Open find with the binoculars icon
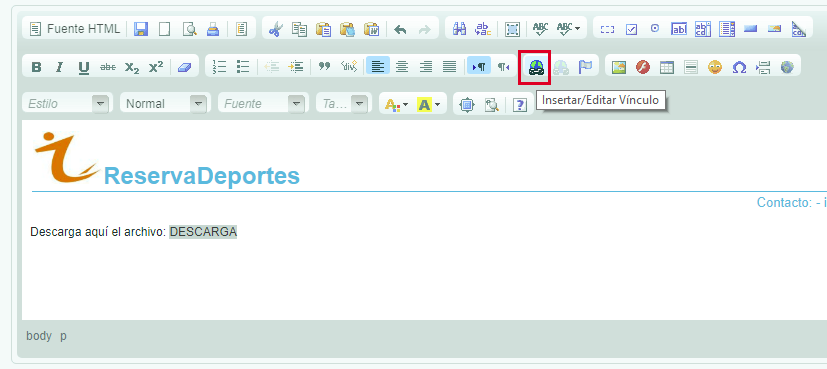 (x=459, y=28)
